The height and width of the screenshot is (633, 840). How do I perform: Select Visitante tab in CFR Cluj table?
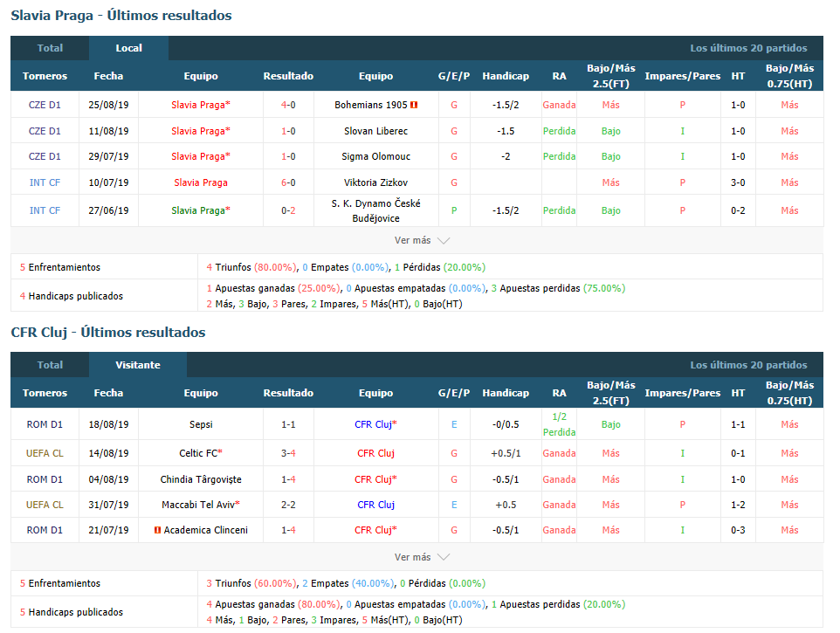pos(138,365)
